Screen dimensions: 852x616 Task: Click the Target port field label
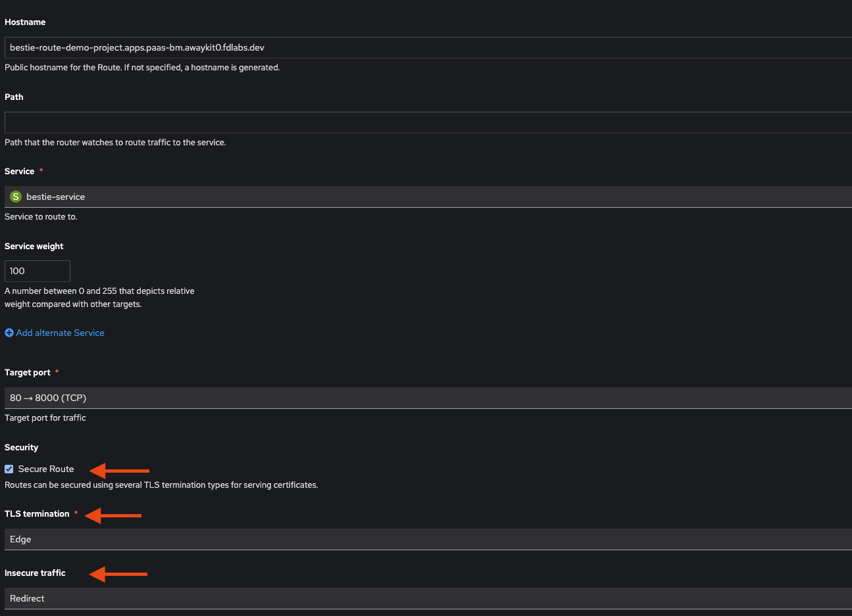tap(28, 372)
